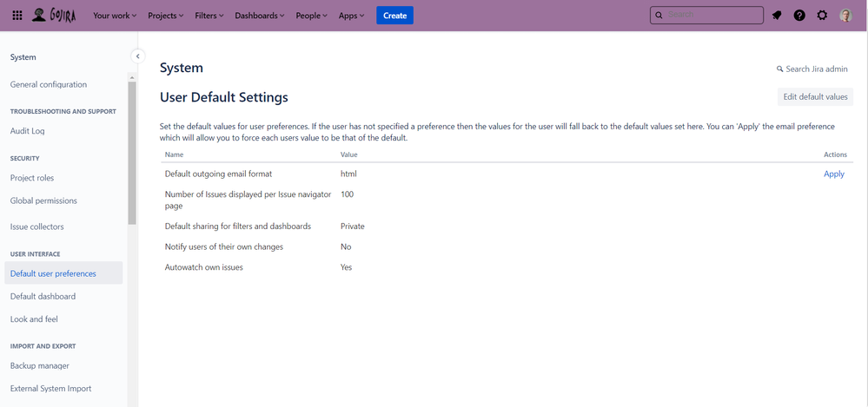
Task: Open Default dashboard in sidebar
Action: click(43, 297)
